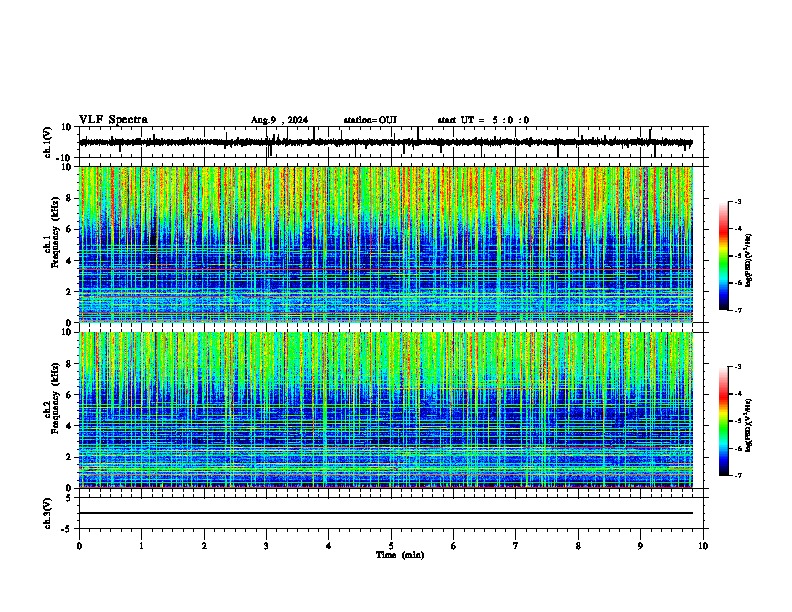Screen dimensions: 792x612
Task: Click the 'Time (min)' axis label
Action: [400, 555]
